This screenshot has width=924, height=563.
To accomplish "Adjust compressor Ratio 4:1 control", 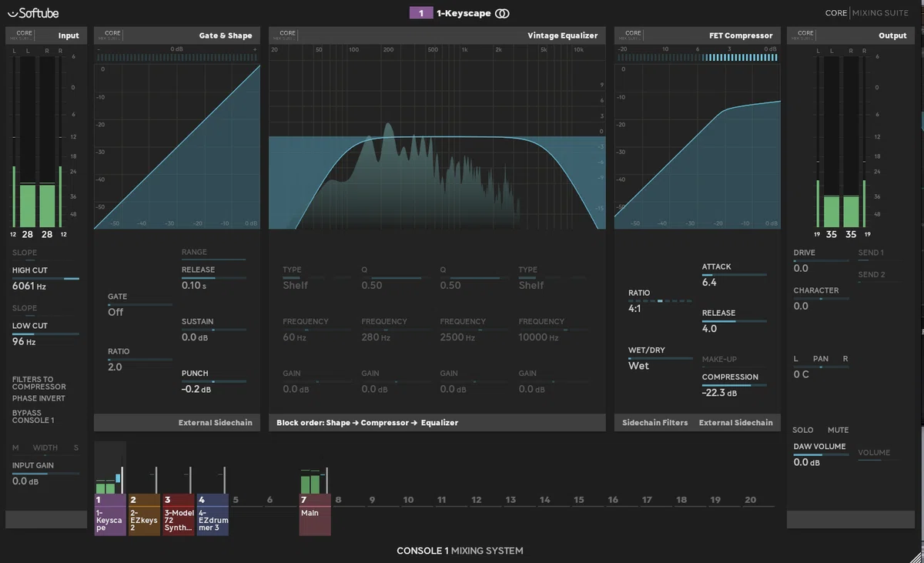I will point(660,300).
